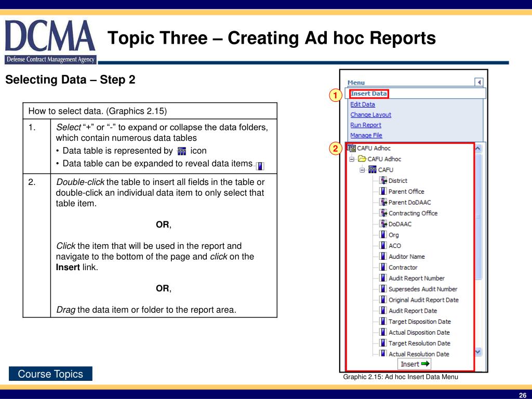Select the ACO tree item

click(x=395, y=246)
